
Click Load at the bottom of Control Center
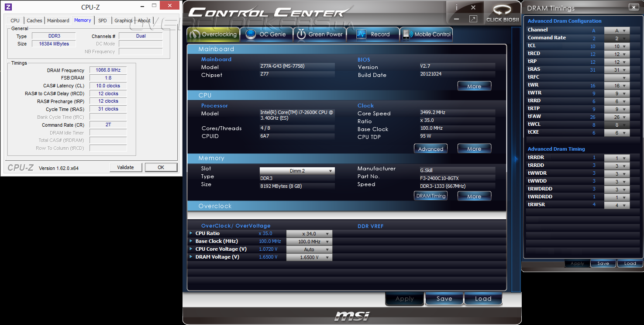483,299
